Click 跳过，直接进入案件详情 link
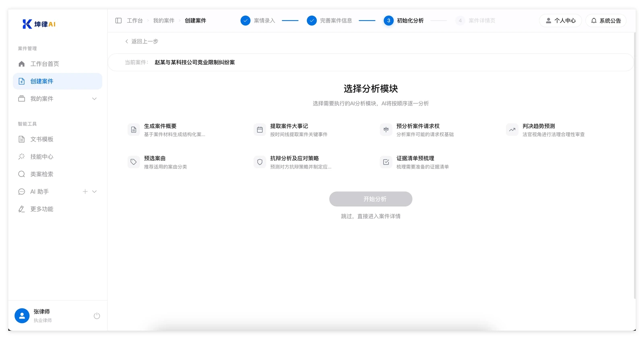Viewport: 644px width, 339px height. 371,216
